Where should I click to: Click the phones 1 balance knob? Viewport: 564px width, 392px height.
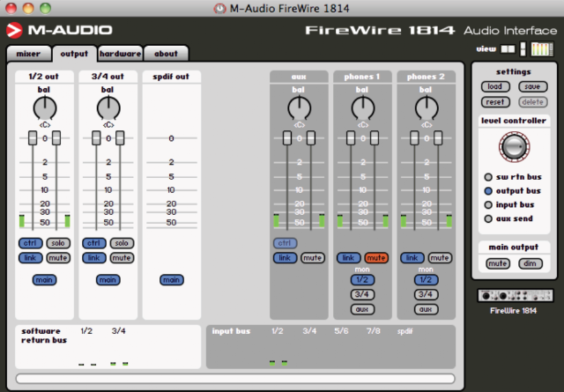[362, 107]
